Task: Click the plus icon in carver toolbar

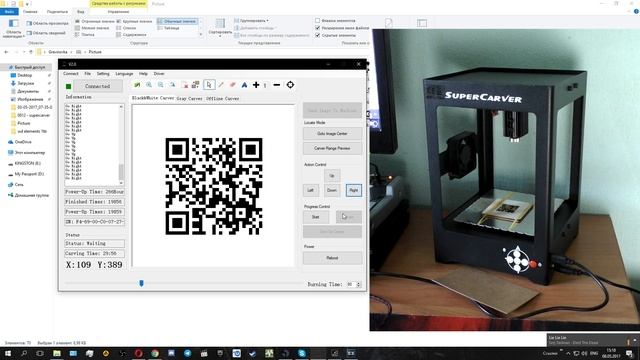Action: pos(256,85)
